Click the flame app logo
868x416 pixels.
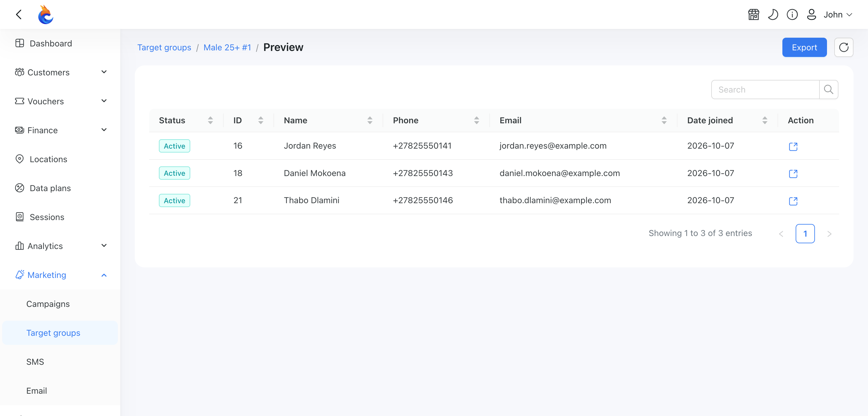[x=46, y=14]
